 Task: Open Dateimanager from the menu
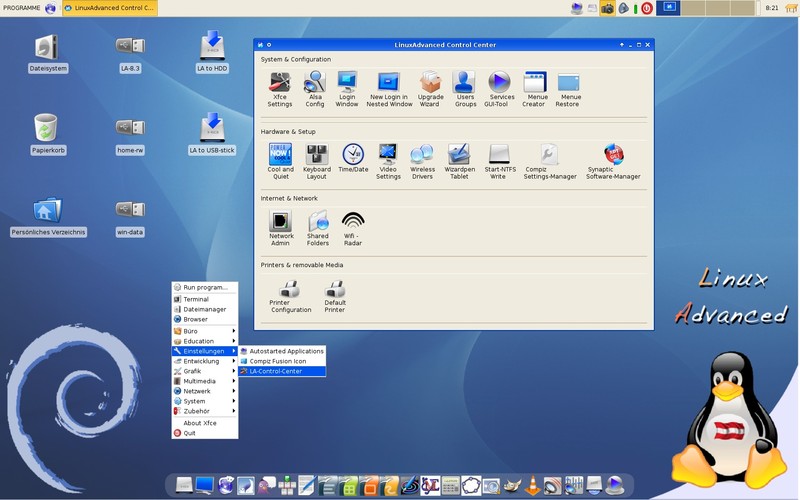pyautogui.click(x=205, y=309)
